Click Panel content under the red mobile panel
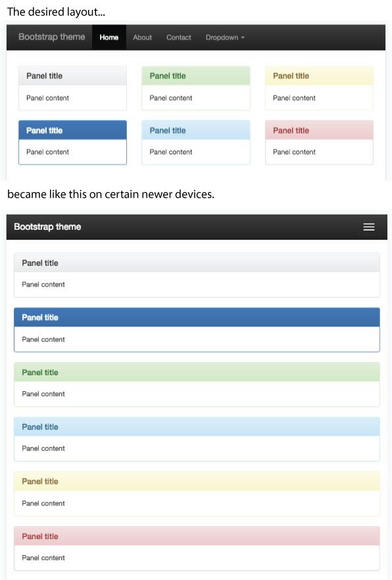 coord(43,558)
